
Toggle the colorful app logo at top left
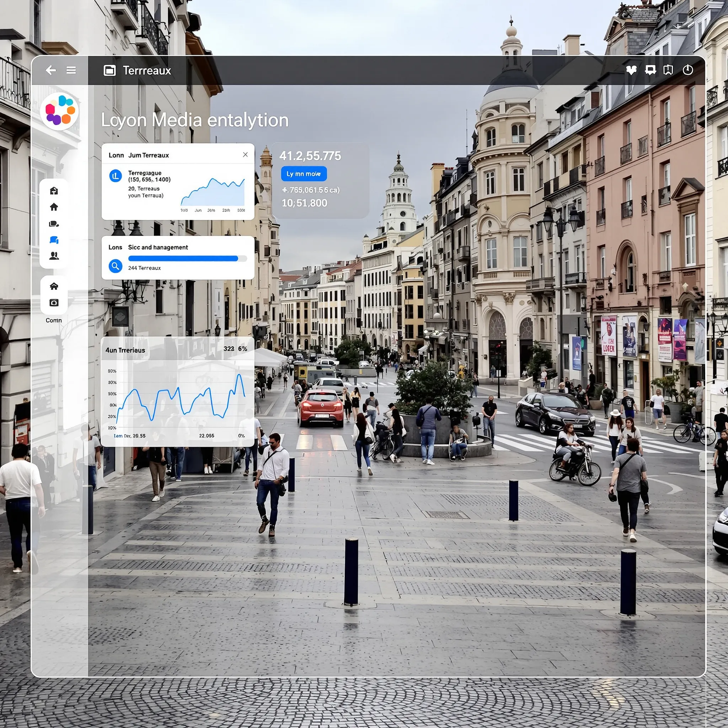(60, 111)
